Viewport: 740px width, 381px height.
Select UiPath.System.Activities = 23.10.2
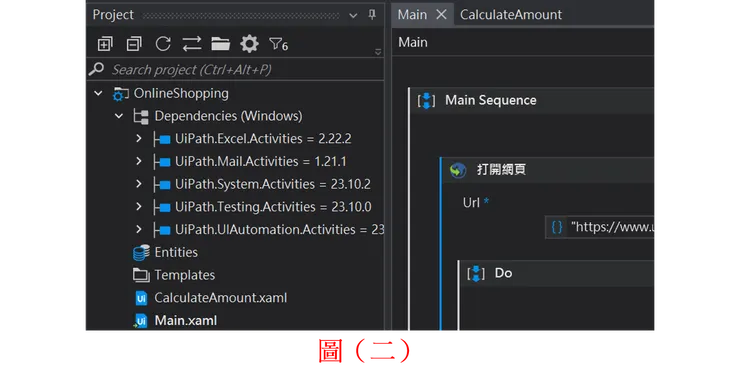pos(273,184)
